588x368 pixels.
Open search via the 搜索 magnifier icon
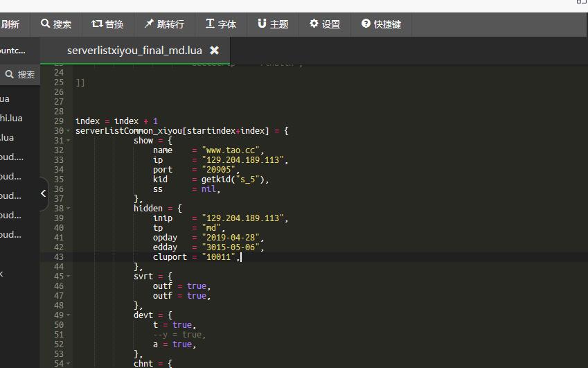(x=46, y=24)
